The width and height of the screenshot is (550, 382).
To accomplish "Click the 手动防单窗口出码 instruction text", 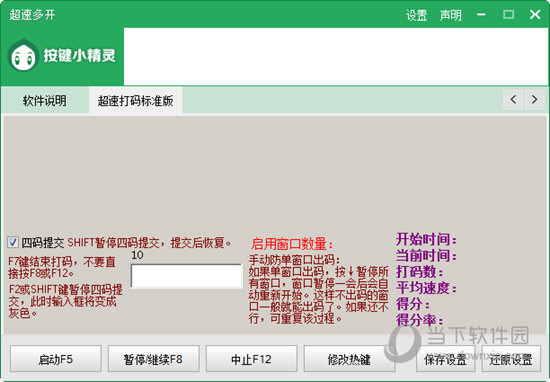I will point(318,289).
